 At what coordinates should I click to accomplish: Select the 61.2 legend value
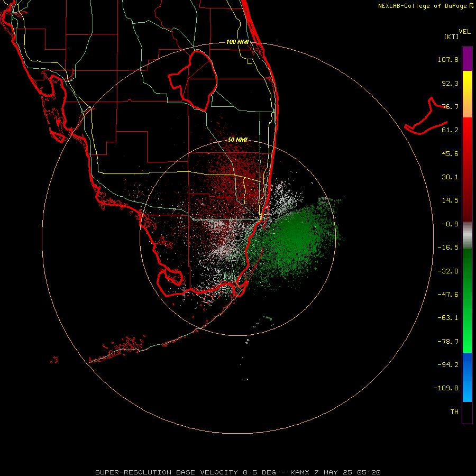pyautogui.click(x=450, y=130)
